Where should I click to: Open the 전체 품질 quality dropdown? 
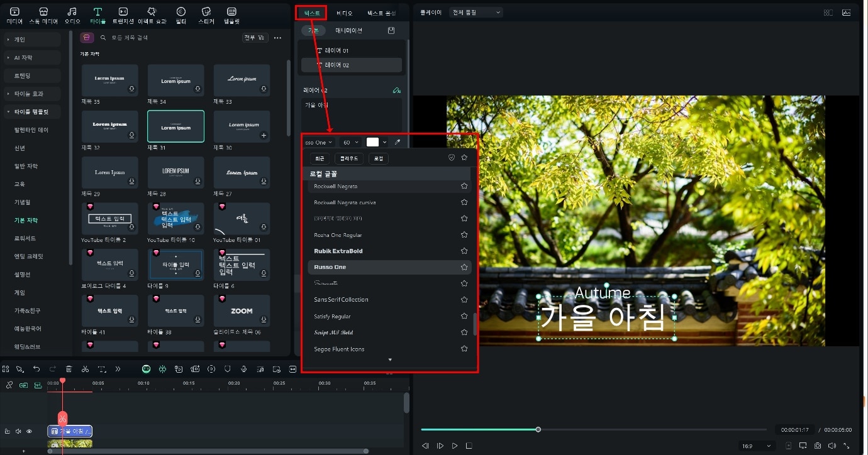pos(476,12)
